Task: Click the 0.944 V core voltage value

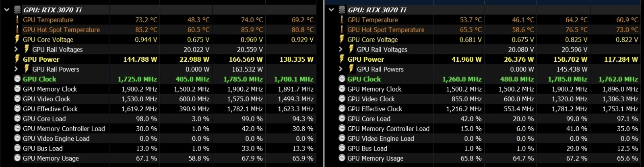Action: tap(146, 40)
